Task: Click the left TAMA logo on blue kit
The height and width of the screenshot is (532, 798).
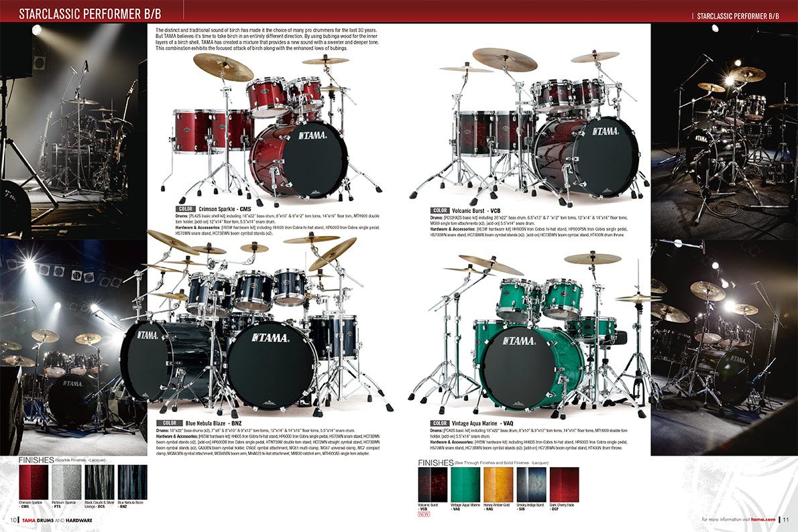Action: (147, 335)
